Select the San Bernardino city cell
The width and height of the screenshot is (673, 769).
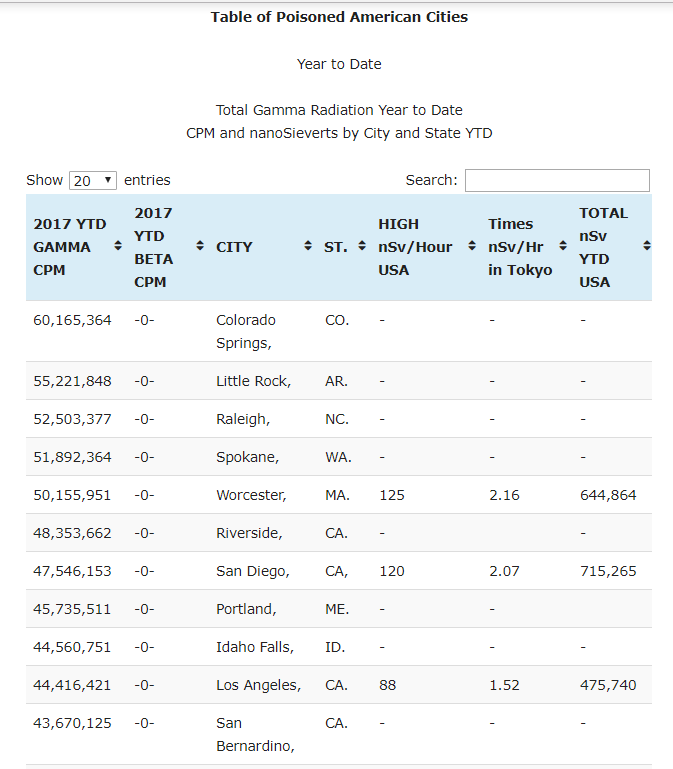(x=253, y=734)
